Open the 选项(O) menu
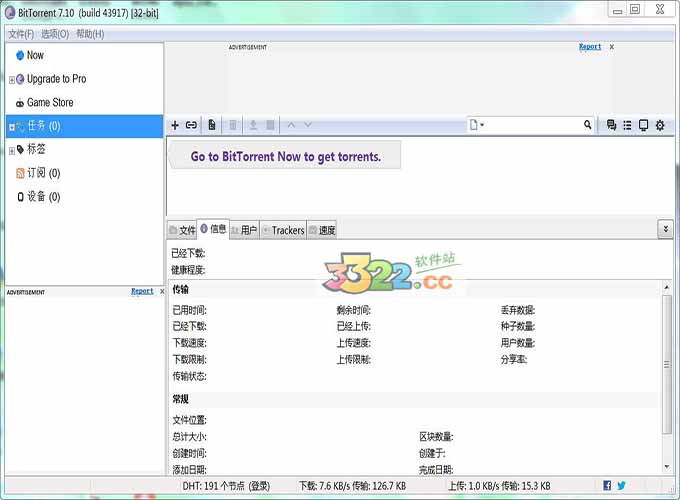 55,34
